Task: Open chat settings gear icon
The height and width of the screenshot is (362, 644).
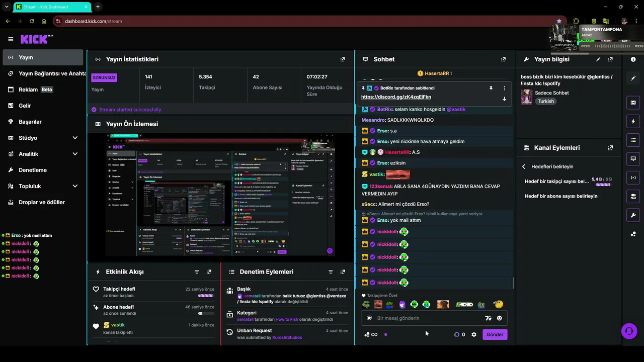Action: tap(473, 335)
